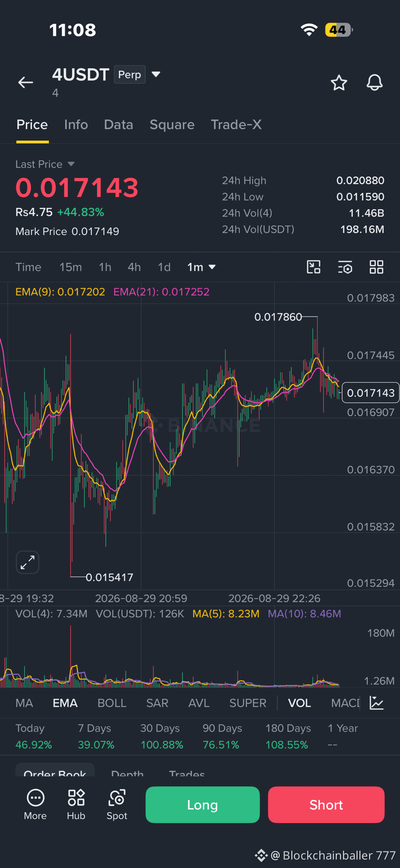Tap the 2026-08-29 20:59 time label
Viewport: 400px width, 868px height.
point(141,598)
